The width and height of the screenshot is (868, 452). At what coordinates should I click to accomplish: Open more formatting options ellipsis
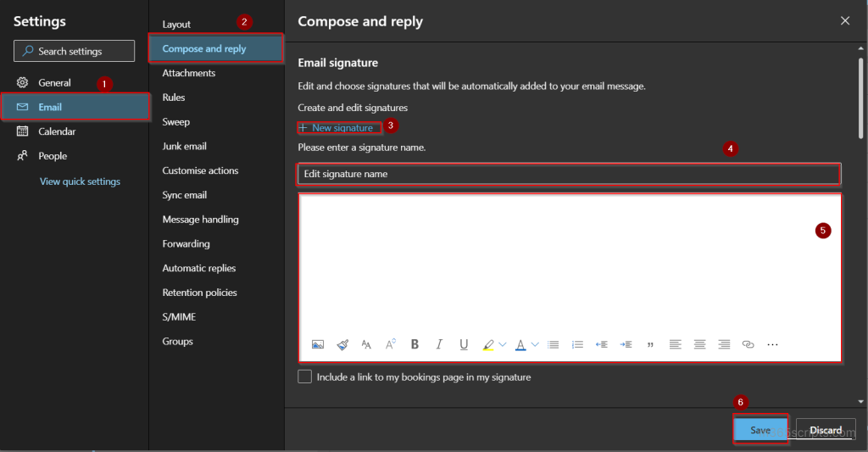click(773, 344)
